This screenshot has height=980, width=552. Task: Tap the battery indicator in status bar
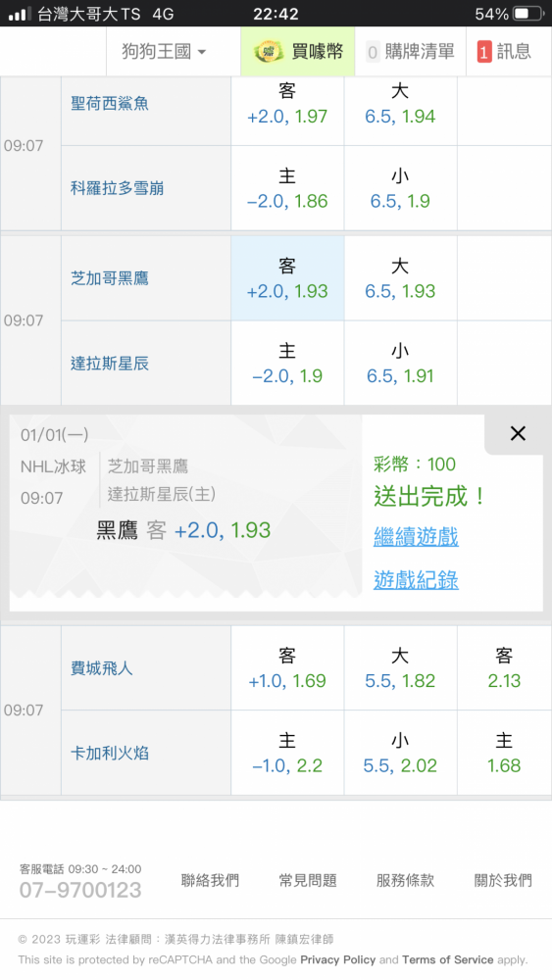(528, 14)
